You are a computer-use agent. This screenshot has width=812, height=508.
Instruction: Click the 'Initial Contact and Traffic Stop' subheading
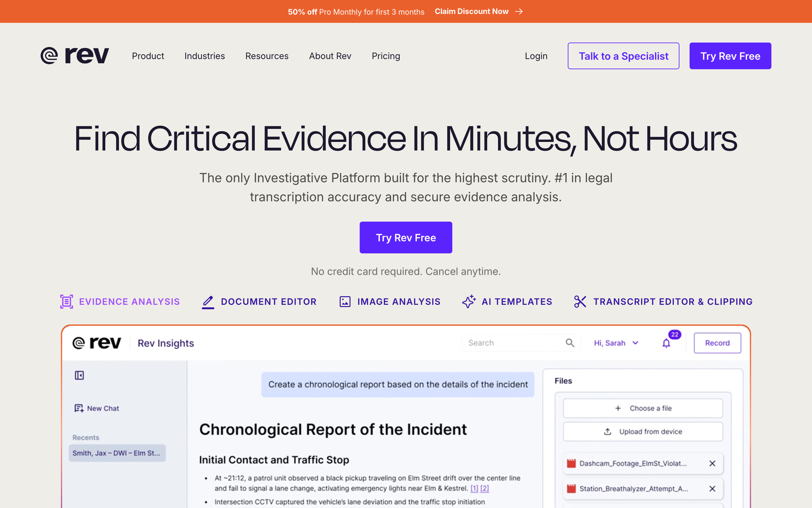(x=274, y=460)
